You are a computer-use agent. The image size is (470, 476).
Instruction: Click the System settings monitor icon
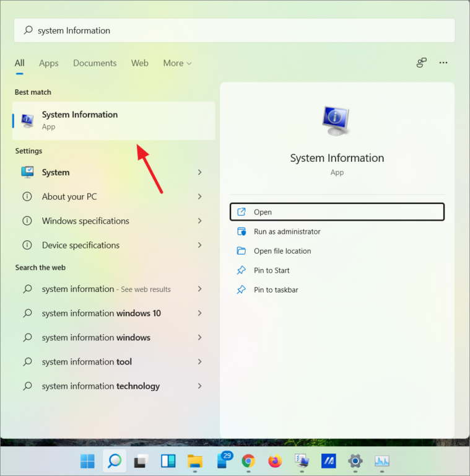pyautogui.click(x=27, y=172)
